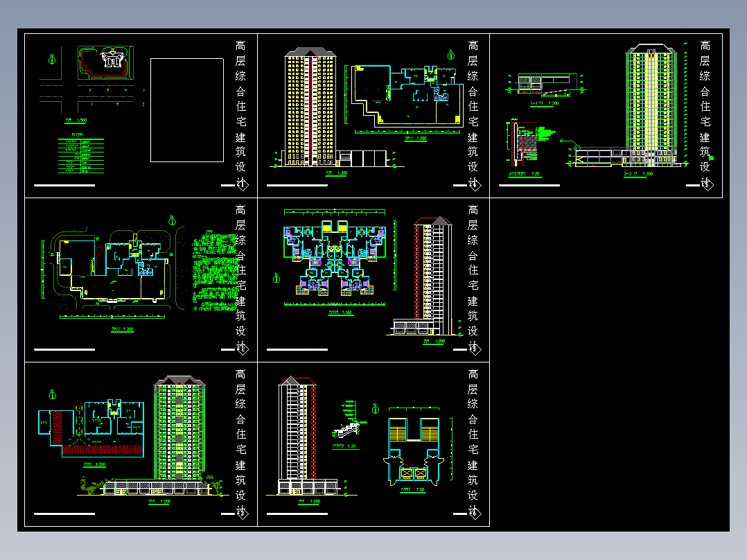Click the green data table below the site plan

(81, 155)
